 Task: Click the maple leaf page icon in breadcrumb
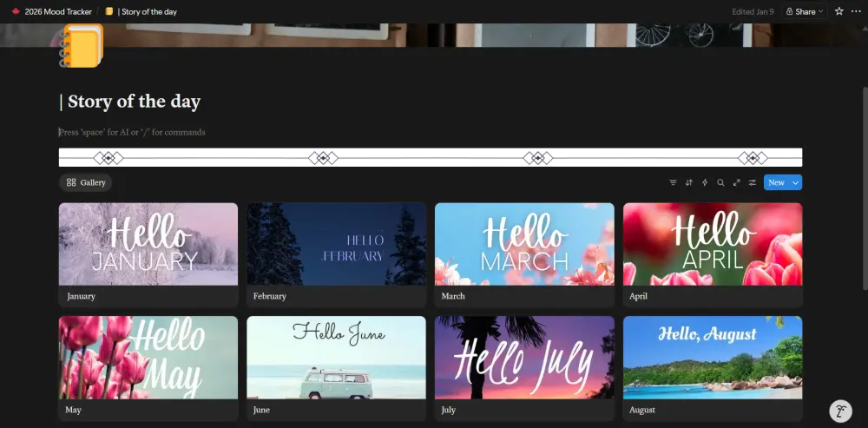click(16, 11)
